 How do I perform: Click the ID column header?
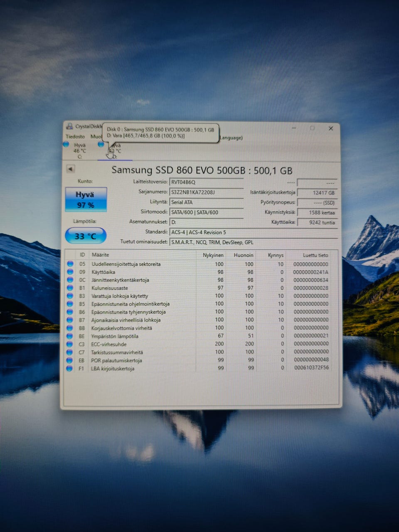(82, 255)
